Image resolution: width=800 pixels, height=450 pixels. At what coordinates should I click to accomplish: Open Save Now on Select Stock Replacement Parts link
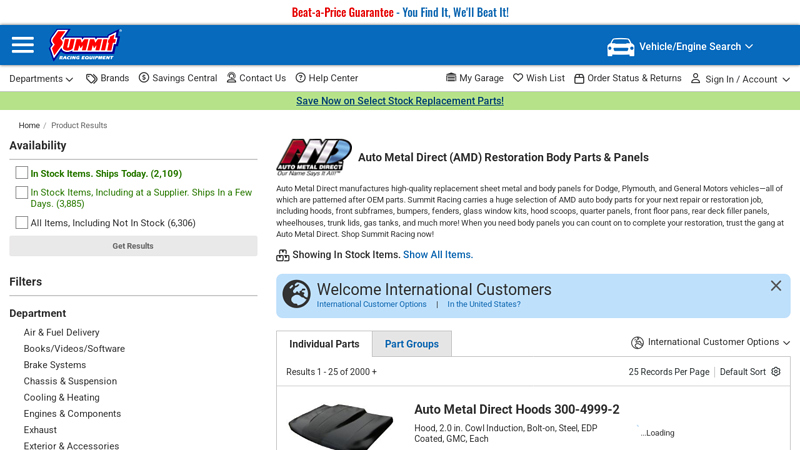click(x=400, y=101)
